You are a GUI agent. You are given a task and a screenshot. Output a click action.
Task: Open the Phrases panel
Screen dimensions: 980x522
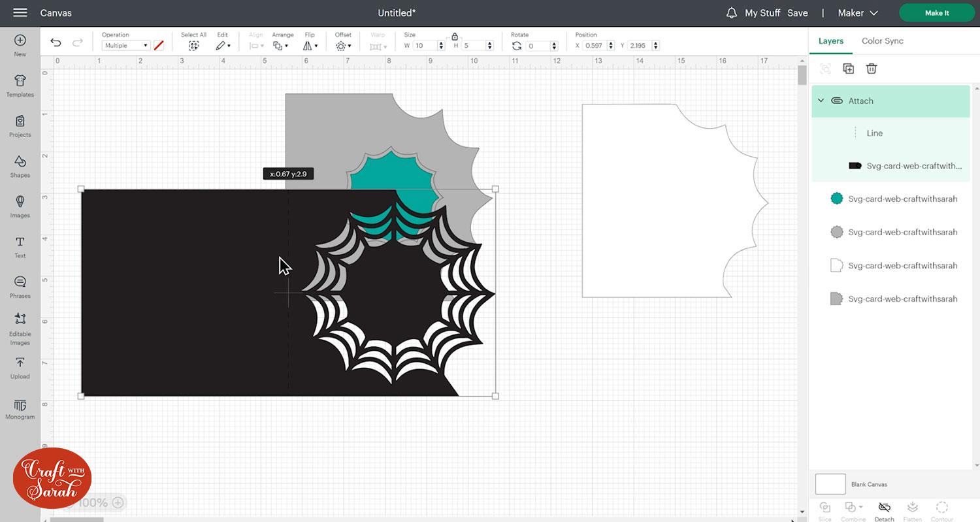click(20, 287)
